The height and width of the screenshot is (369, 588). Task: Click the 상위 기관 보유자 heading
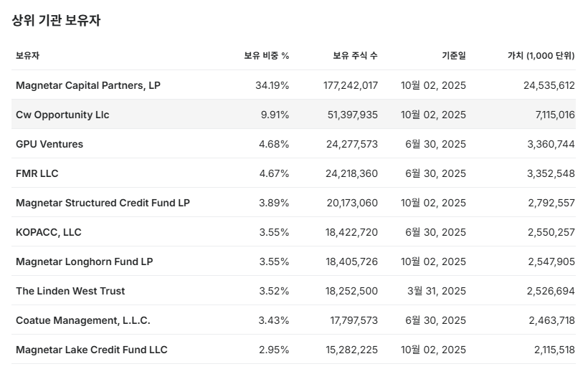click(x=56, y=20)
